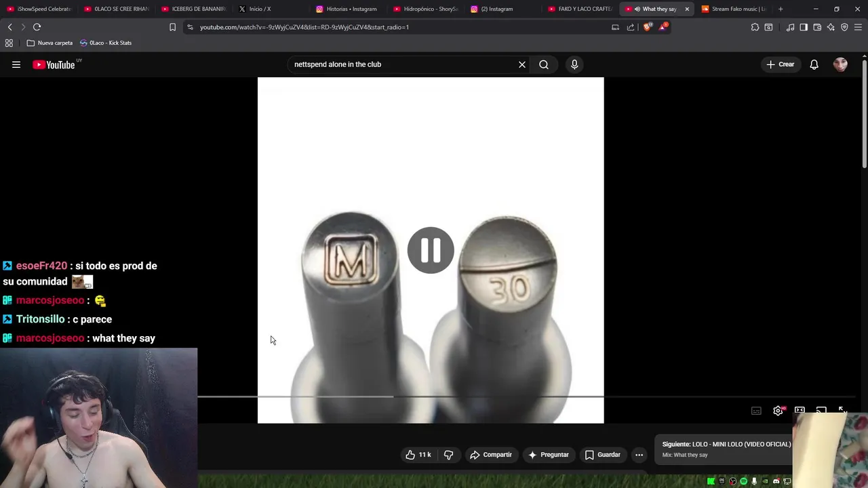The height and width of the screenshot is (488, 868).
Task: Open the YouTube guide hamburger menu
Action: pyautogui.click(x=16, y=64)
